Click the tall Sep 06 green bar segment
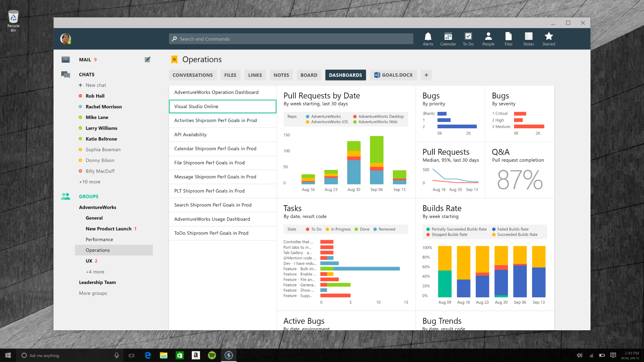Image resolution: width=644 pixels, height=362 pixels. click(377, 149)
